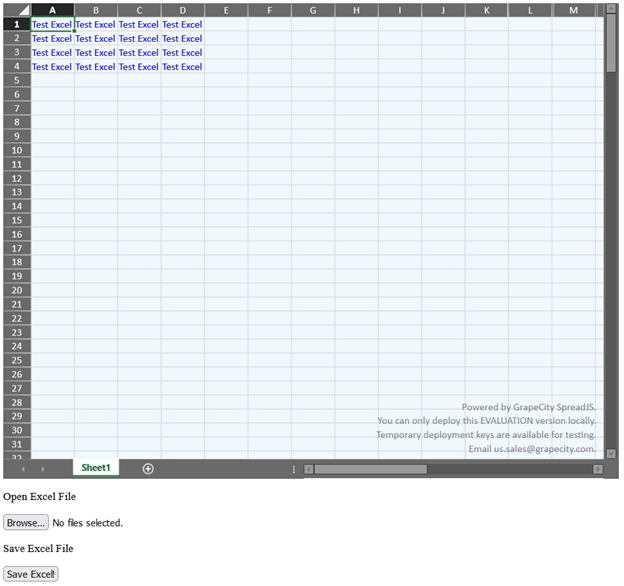Select cell D2 containing Test Excel
The height and width of the screenshot is (586, 624).
point(183,38)
